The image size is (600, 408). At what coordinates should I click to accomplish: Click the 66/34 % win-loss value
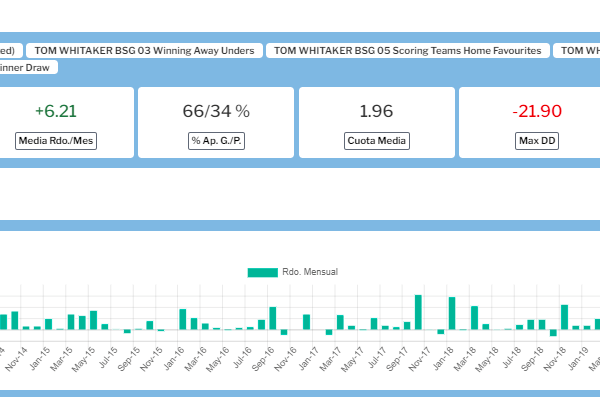(216, 111)
